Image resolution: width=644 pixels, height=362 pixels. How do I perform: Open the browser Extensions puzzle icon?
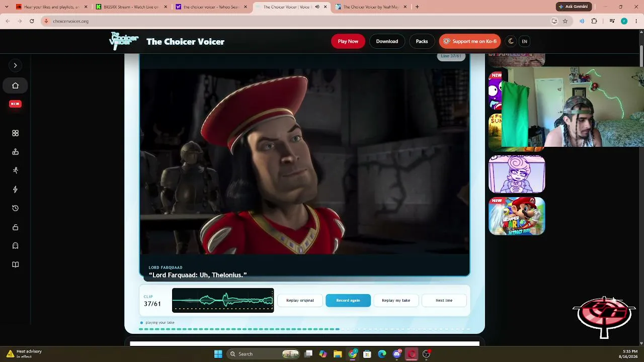(x=594, y=21)
